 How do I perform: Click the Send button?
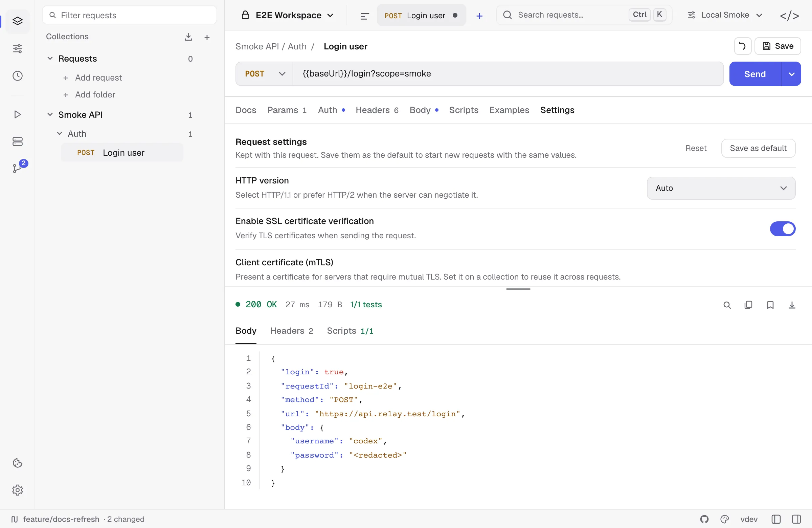755,74
